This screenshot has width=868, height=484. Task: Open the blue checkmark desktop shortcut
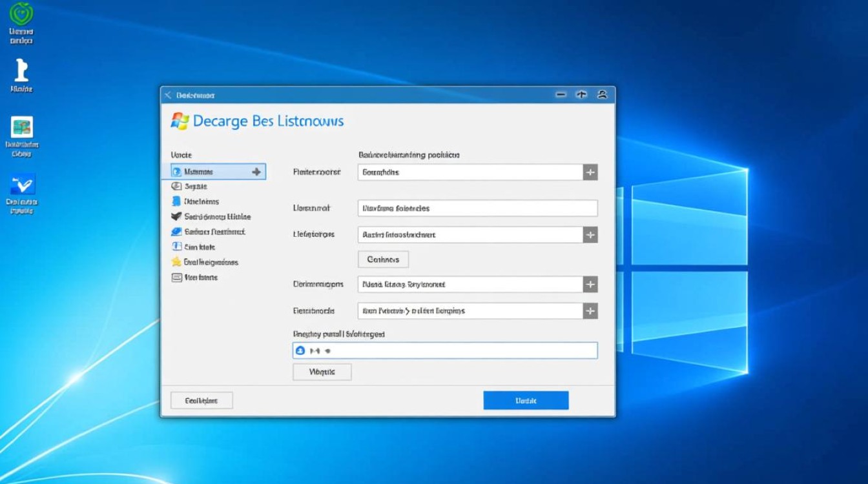[x=22, y=185]
